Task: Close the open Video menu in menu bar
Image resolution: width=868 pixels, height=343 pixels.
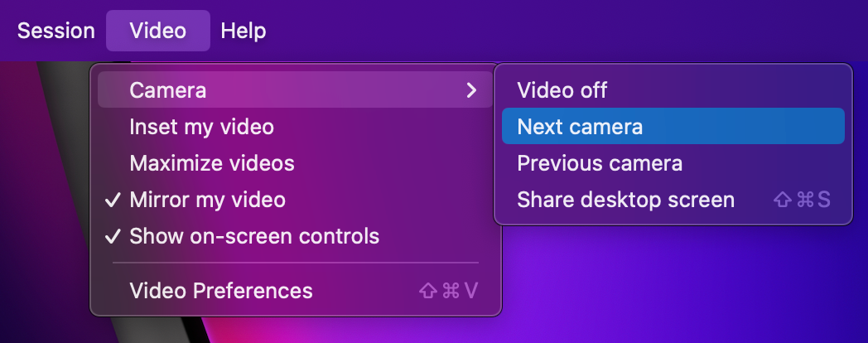Action: click(157, 31)
